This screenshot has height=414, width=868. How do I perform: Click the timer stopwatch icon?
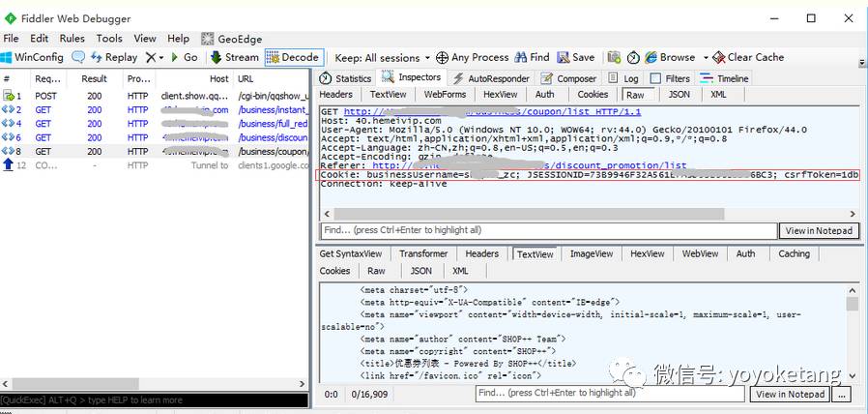click(x=633, y=58)
